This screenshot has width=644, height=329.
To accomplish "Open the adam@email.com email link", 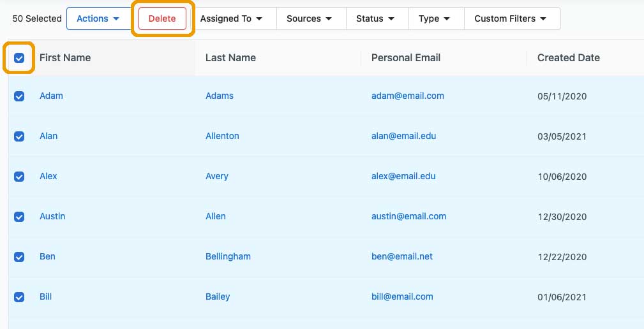I will [x=407, y=96].
